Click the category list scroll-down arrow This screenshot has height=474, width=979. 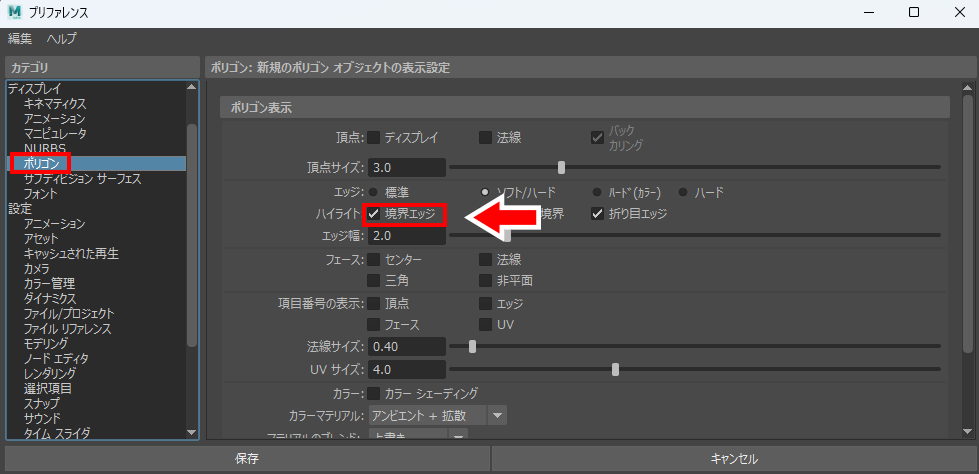[x=192, y=432]
